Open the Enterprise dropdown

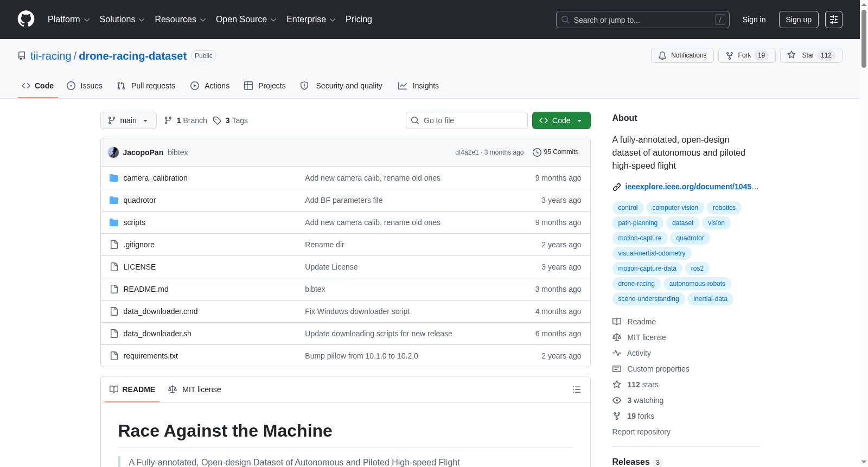[311, 20]
